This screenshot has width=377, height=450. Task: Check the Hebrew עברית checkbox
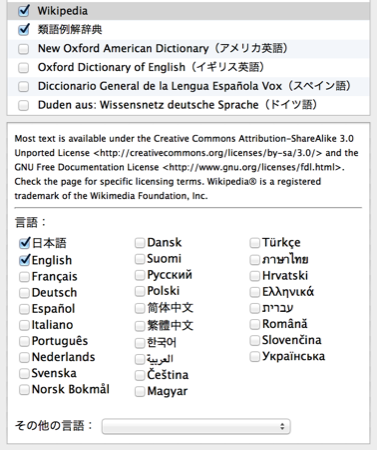(255, 308)
